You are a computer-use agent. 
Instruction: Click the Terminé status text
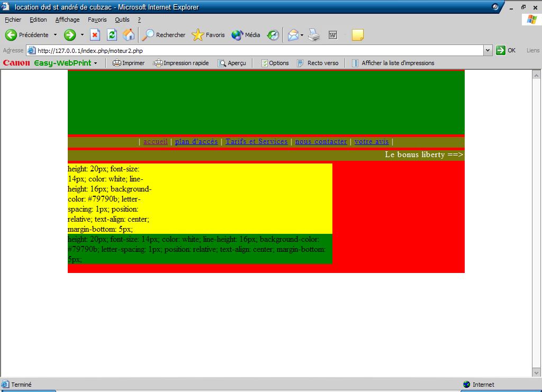(x=21, y=385)
